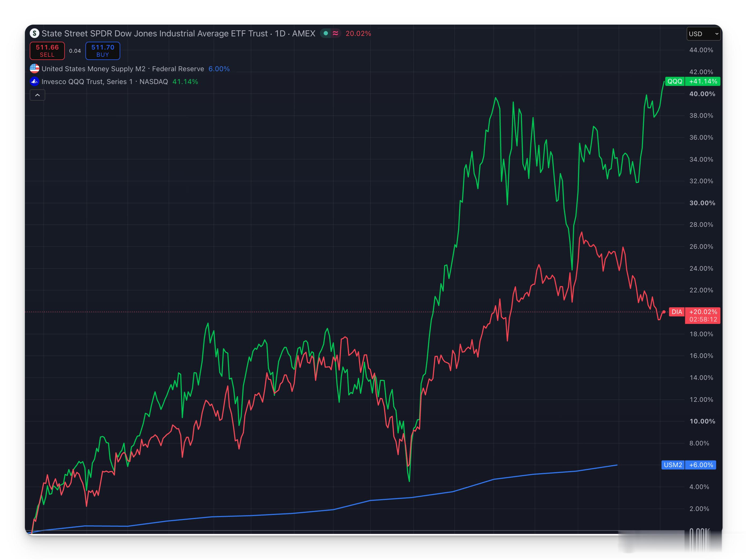This screenshot has height=560, width=748.
Task: Click the State Street SPDR Dow Jones title
Action: click(155, 33)
